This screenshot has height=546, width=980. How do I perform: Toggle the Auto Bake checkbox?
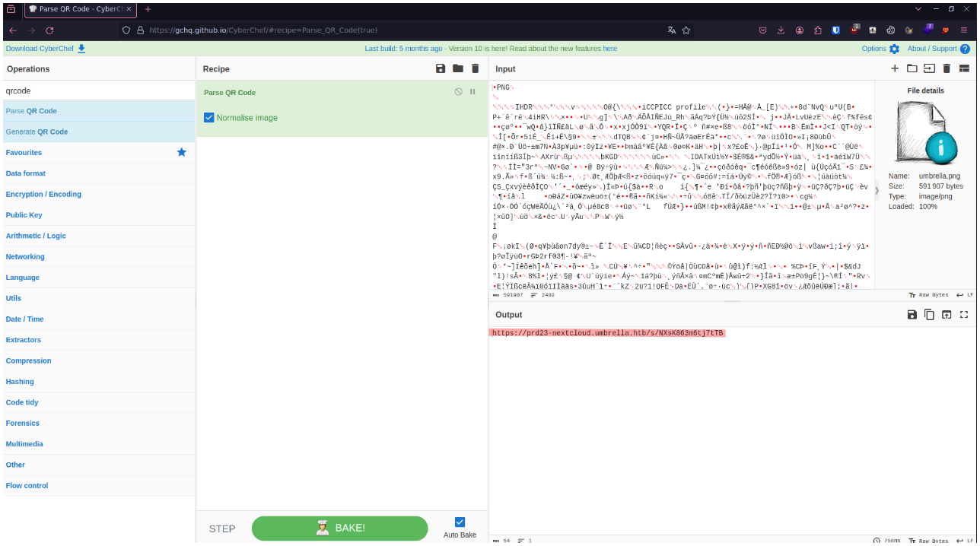[x=460, y=522]
